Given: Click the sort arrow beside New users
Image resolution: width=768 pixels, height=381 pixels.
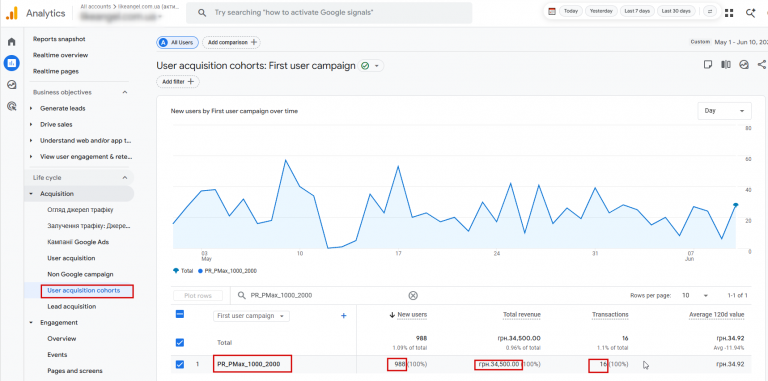Looking at the screenshot, I should [x=392, y=315].
